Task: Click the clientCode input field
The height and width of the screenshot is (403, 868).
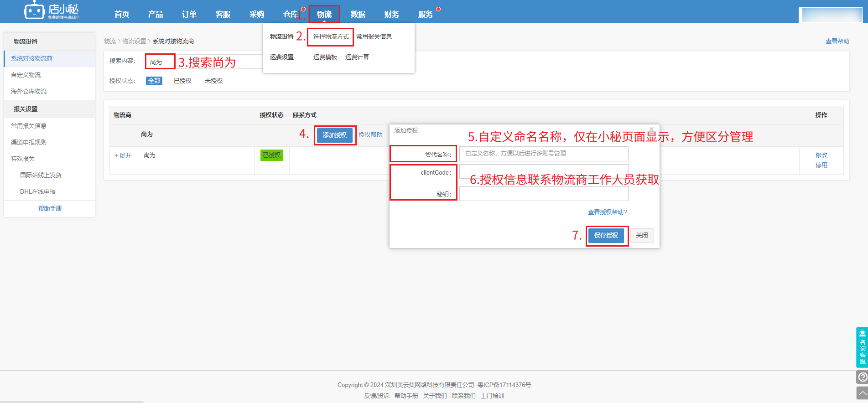Action: (544, 171)
